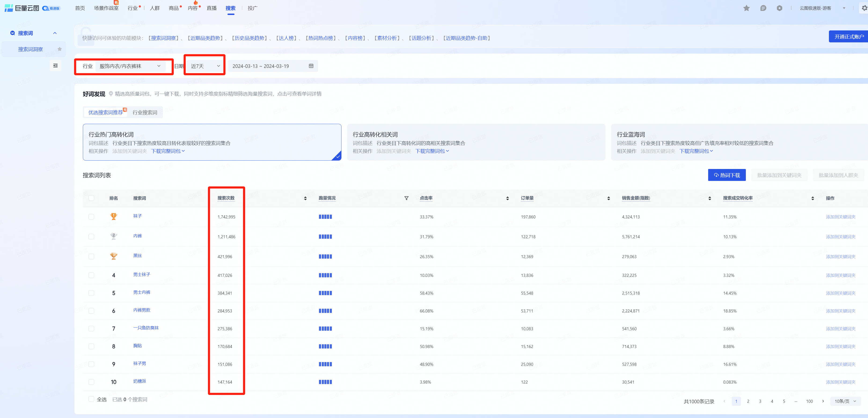Open the 场景作战室 navigation tab
This screenshot has height=418, width=868.
[x=106, y=8]
